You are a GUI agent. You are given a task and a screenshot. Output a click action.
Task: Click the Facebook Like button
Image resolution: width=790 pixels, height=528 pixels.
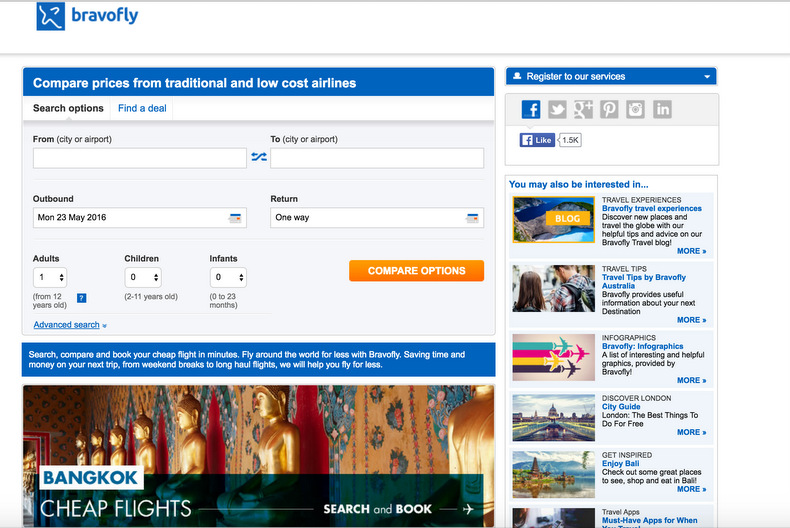point(537,140)
